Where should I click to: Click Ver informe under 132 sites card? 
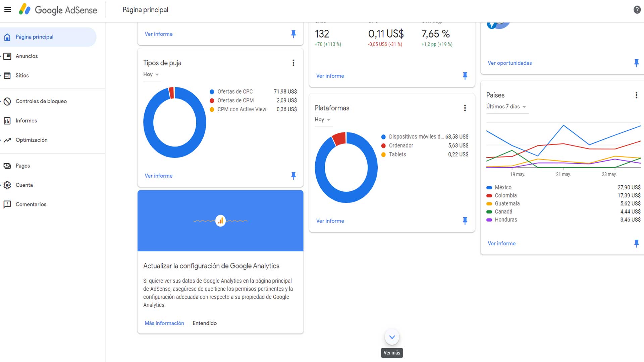[330, 76]
